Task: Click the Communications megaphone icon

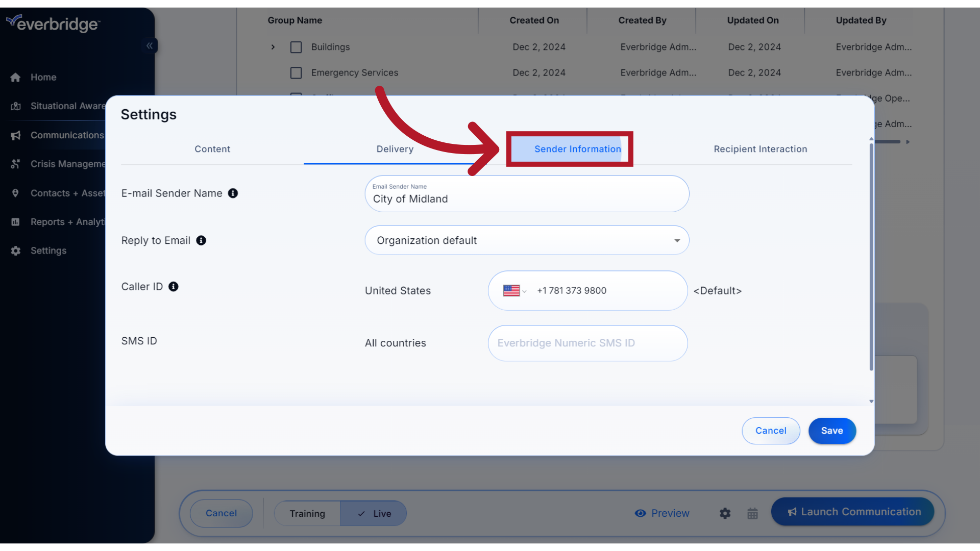Action: pyautogui.click(x=15, y=135)
